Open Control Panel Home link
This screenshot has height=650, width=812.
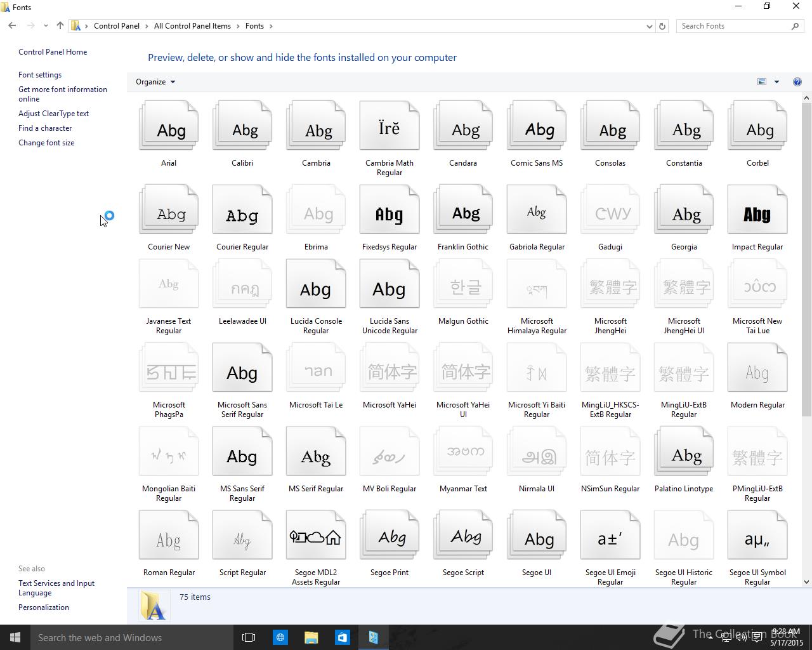53,52
